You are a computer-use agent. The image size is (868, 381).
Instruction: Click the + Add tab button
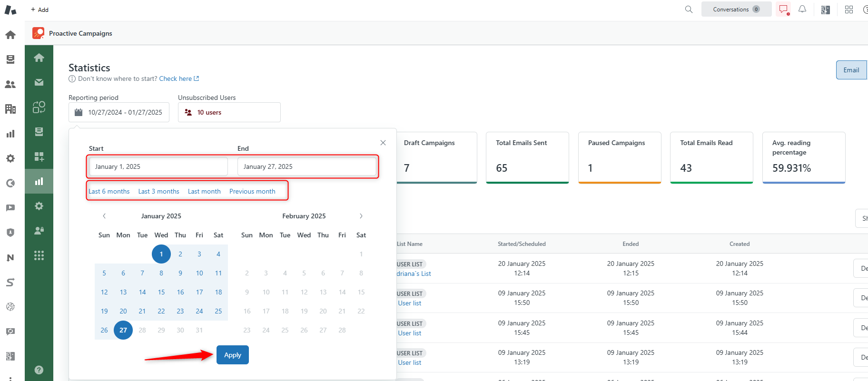click(x=39, y=10)
